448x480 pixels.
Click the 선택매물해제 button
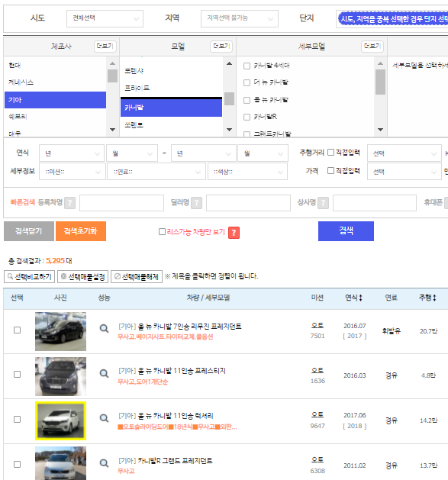137,277
